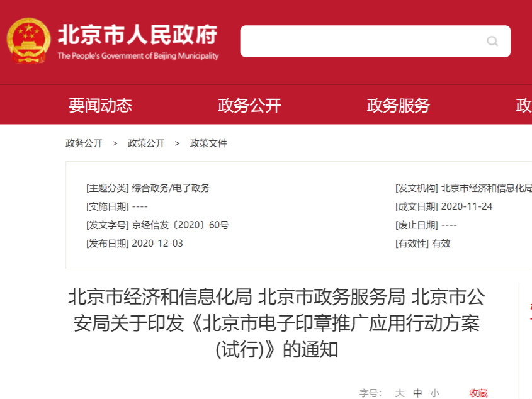Image resolution: width=532 pixels, height=399 pixels.
Task: Click the [废止日期] label
Action: click(417, 225)
